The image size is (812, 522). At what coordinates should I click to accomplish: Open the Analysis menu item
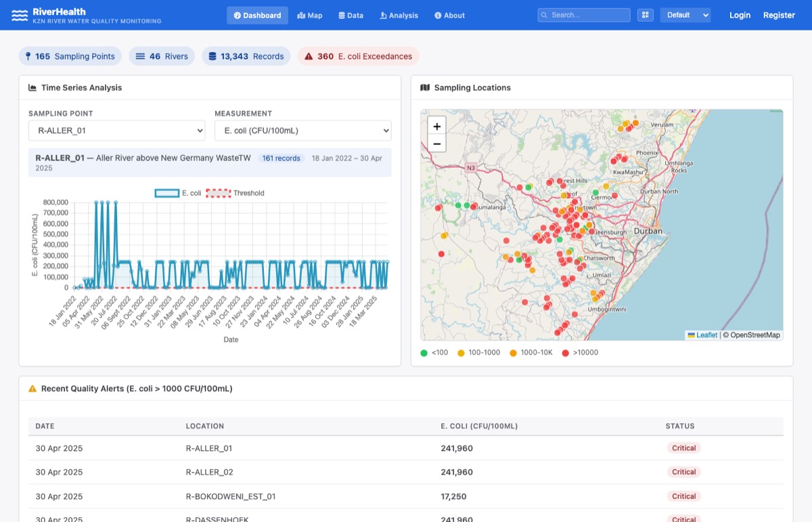[399, 14]
